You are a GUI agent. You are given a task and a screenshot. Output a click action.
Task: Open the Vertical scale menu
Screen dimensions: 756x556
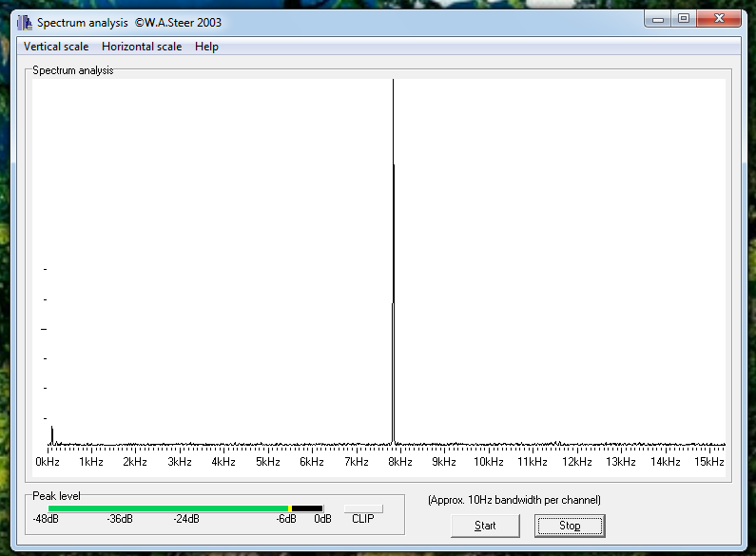pyautogui.click(x=56, y=47)
